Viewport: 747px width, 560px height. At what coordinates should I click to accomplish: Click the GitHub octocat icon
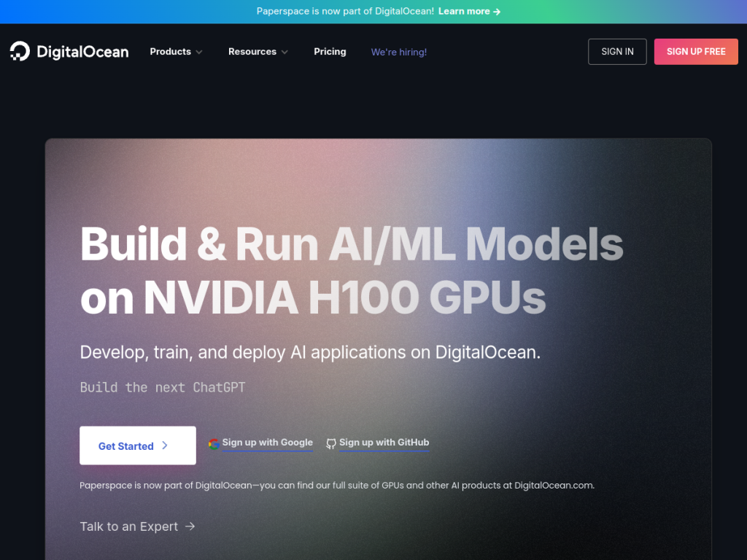tap(330, 444)
